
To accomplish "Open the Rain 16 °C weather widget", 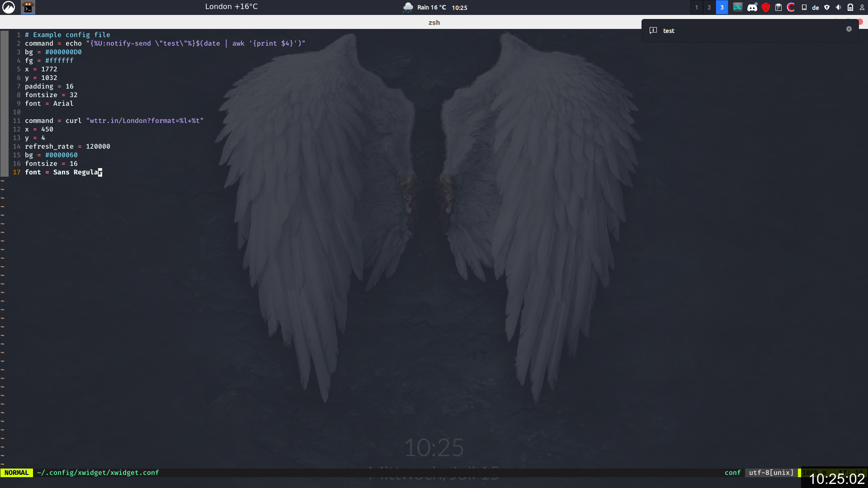I will point(425,7).
